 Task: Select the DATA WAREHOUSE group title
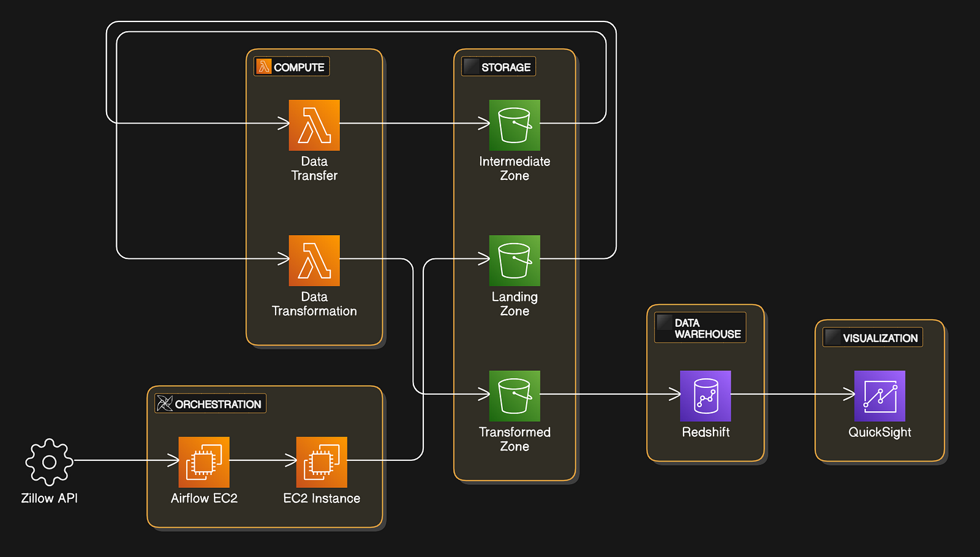(707, 328)
